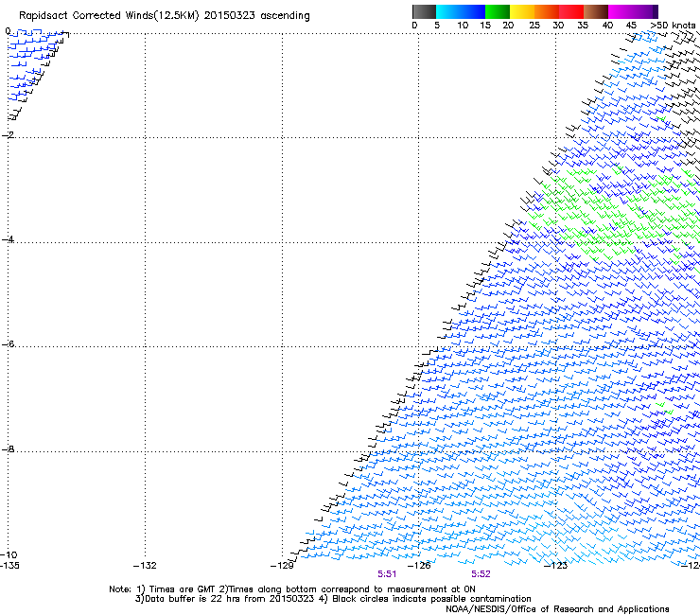The width and height of the screenshot is (700, 615).
Task: Click the cyan-to-blue 5-15 knots color segment
Action: tap(461, 11)
